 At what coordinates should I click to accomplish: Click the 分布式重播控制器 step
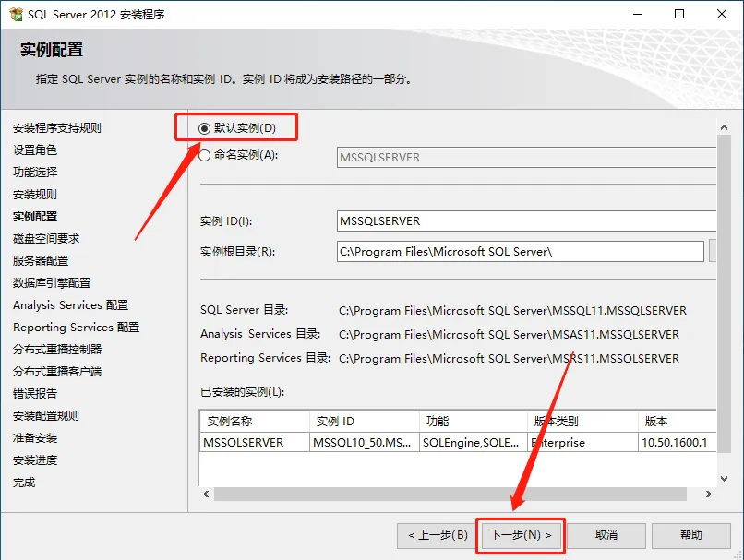click(57, 350)
